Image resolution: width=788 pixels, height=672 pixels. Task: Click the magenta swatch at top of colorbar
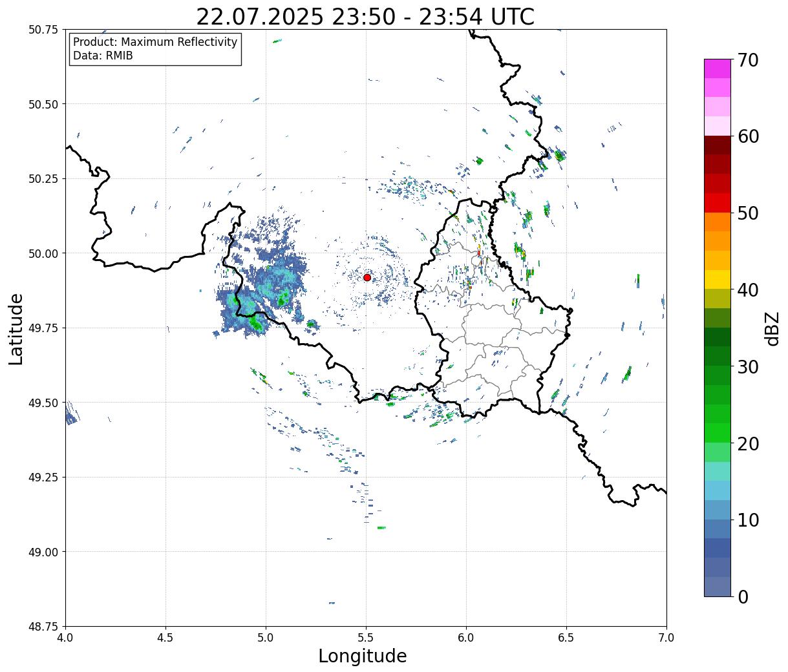718,68
